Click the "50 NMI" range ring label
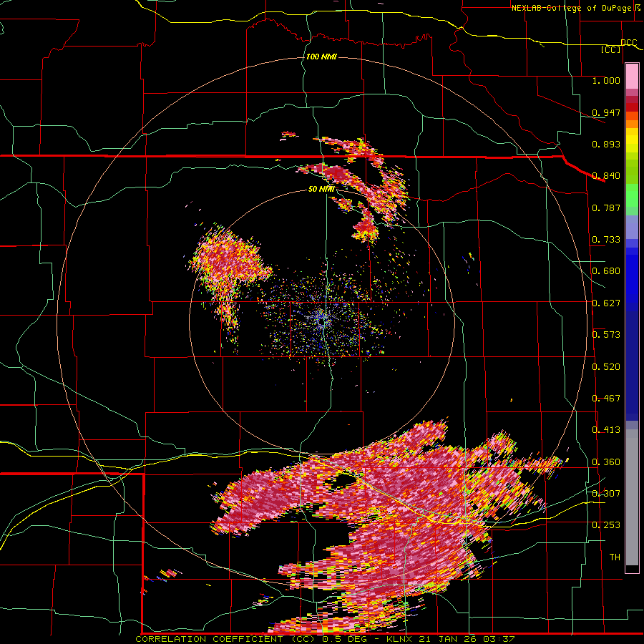Screen dimensions: 644x644 click(321, 190)
